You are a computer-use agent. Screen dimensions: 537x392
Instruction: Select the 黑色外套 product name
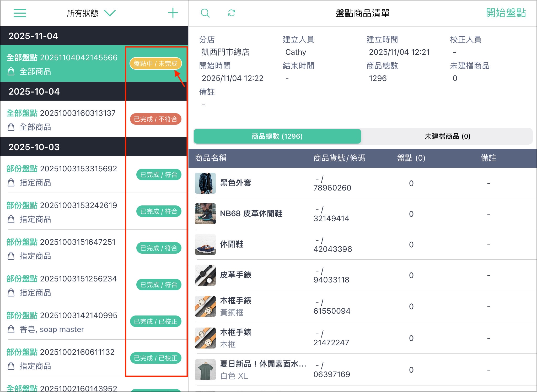click(236, 183)
